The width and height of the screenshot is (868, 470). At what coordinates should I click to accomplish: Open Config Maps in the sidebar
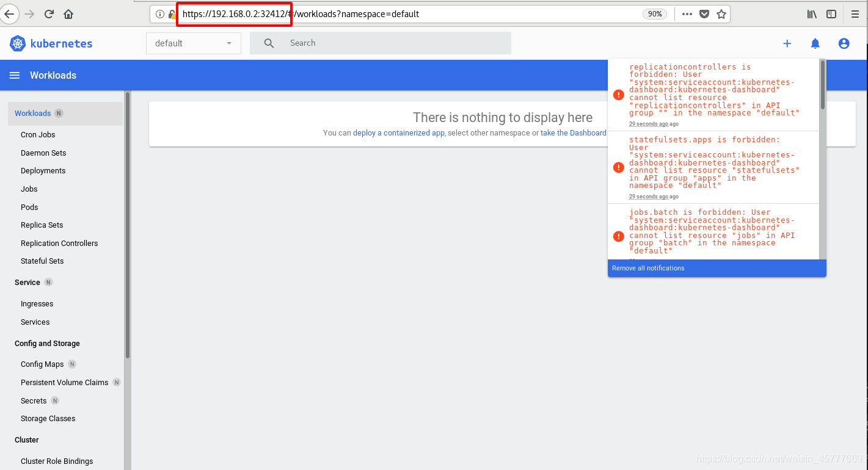click(42, 364)
